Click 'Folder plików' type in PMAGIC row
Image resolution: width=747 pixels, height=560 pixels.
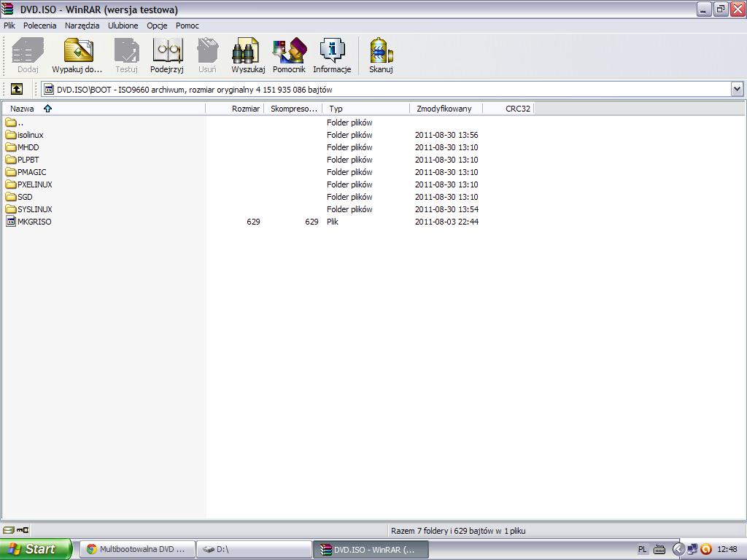point(349,172)
